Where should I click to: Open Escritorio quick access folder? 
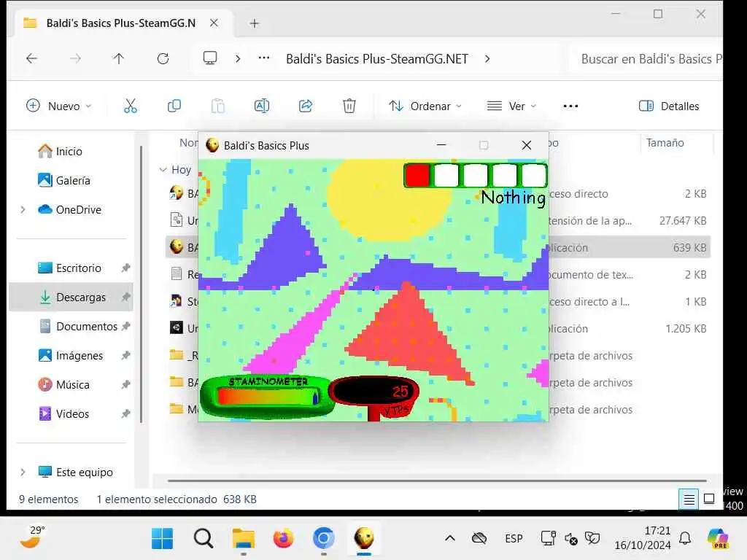point(69,268)
